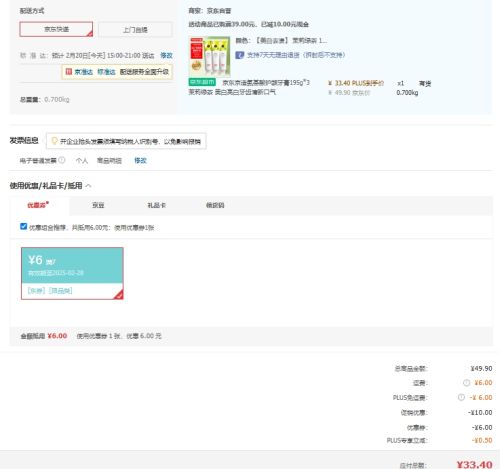The width and height of the screenshot is (500, 469).
Task: Click 修改 link for invoice info
Action: [x=140, y=160]
